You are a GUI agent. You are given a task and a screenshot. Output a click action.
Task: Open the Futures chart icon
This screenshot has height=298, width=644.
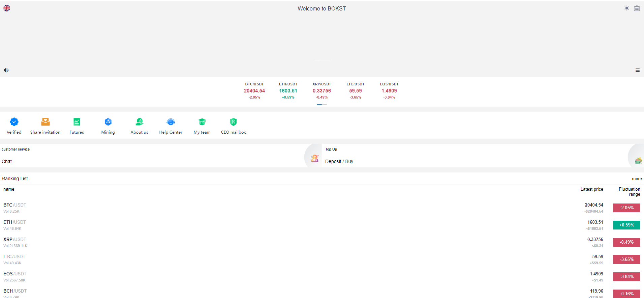pos(76,122)
